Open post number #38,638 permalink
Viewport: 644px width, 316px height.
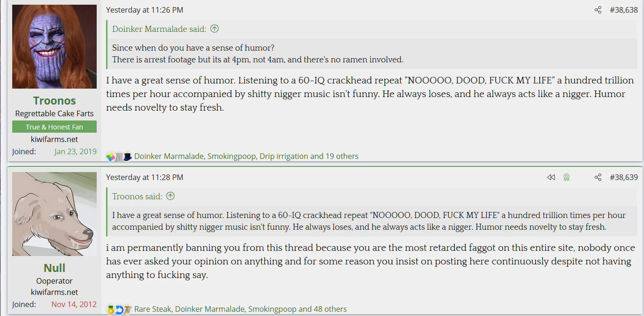point(623,10)
